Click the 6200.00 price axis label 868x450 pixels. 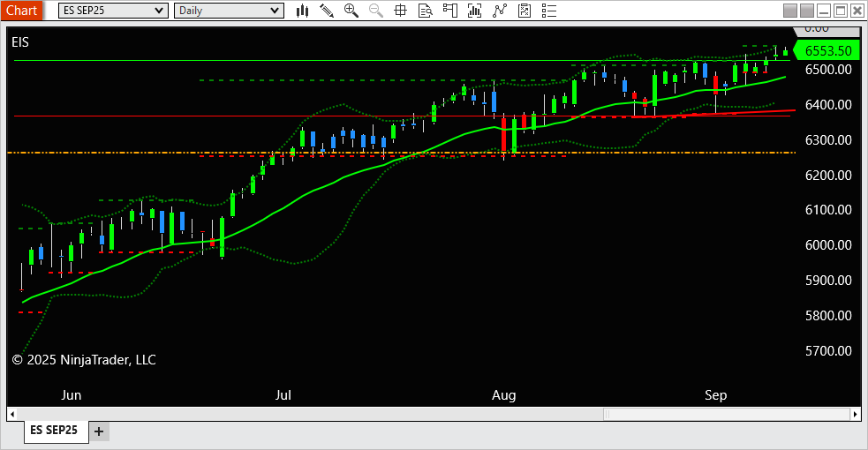828,176
